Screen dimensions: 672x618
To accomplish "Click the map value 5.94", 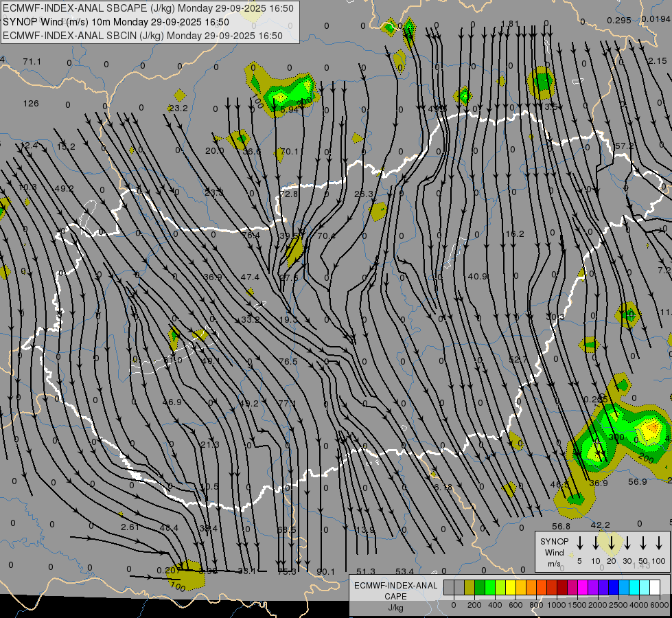I will (x=289, y=109).
